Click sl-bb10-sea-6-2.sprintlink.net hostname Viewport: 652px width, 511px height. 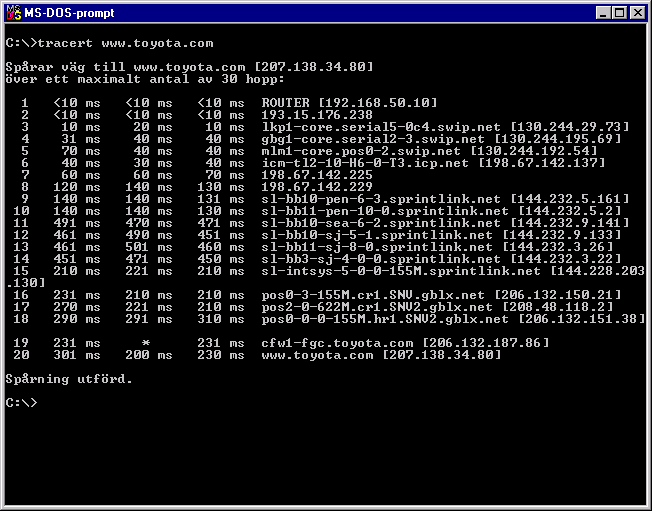point(381,223)
